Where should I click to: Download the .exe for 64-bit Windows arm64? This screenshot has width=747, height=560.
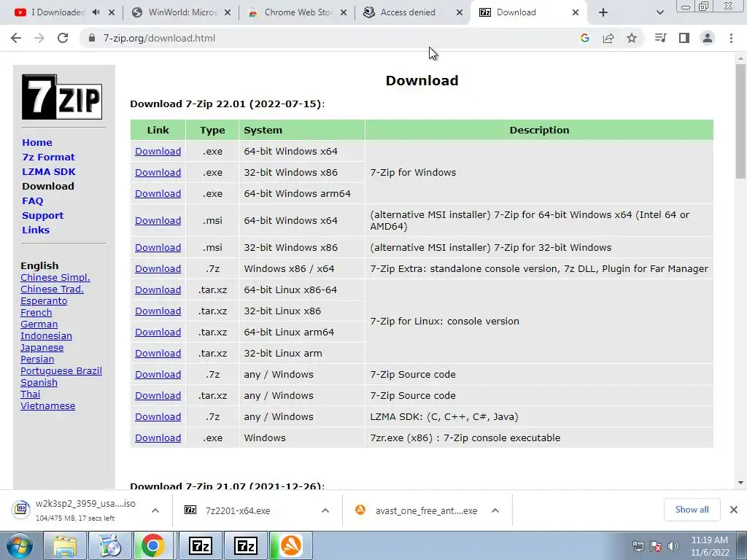click(x=158, y=194)
